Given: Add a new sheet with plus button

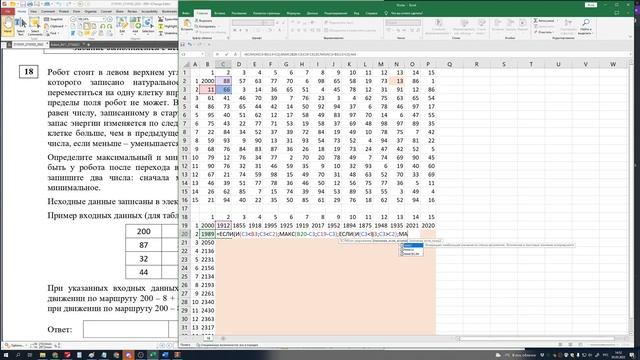Looking at the screenshot, I should 223,338.
